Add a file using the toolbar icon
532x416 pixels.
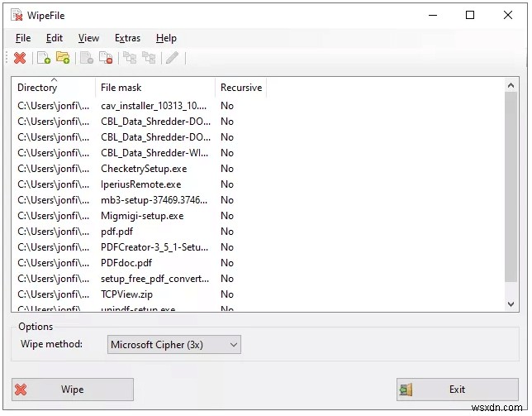coord(44,58)
